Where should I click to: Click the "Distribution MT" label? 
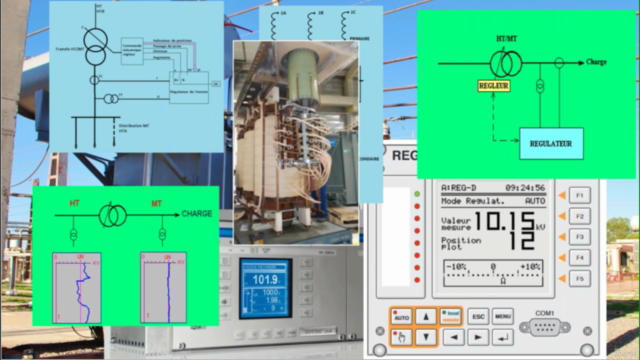(134, 126)
